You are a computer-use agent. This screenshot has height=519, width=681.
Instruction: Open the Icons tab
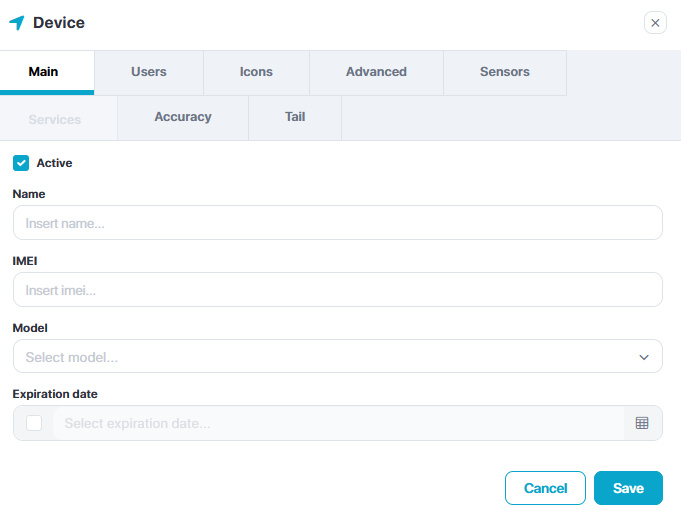(x=256, y=72)
